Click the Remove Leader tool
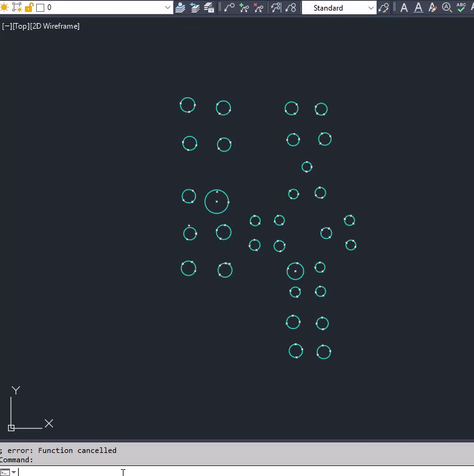The width and height of the screenshot is (474, 476). tap(259, 7)
